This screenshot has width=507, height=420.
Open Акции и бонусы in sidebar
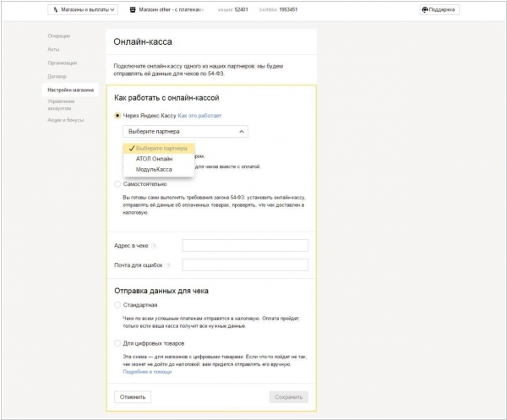66,120
